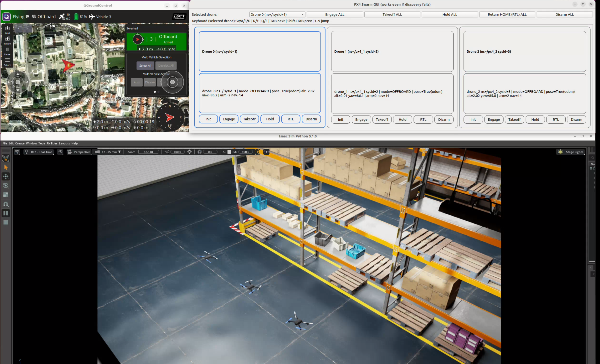600x364 pixels.
Task: Click the Takeoff ALL button
Action: click(392, 15)
